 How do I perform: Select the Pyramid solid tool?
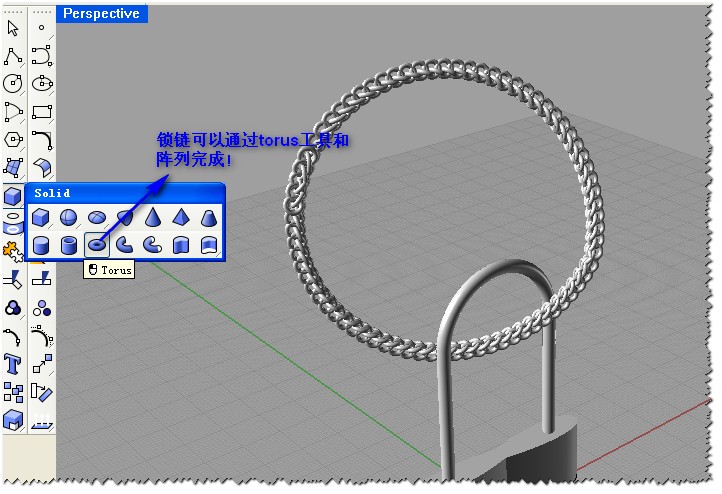click(180, 217)
